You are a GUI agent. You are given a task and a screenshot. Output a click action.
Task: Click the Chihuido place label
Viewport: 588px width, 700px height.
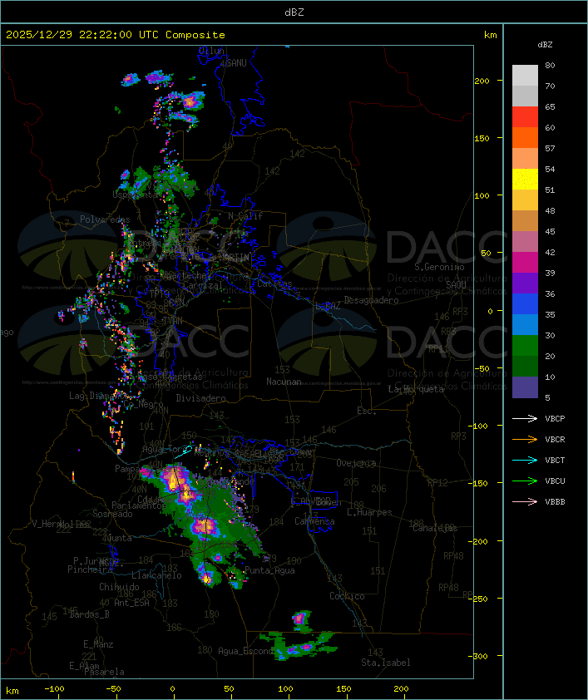click(x=119, y=587)
